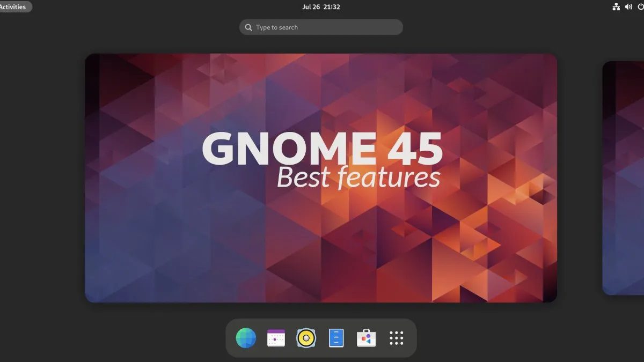Open the power menu icon
644x362 pixels.
[640, 7]
